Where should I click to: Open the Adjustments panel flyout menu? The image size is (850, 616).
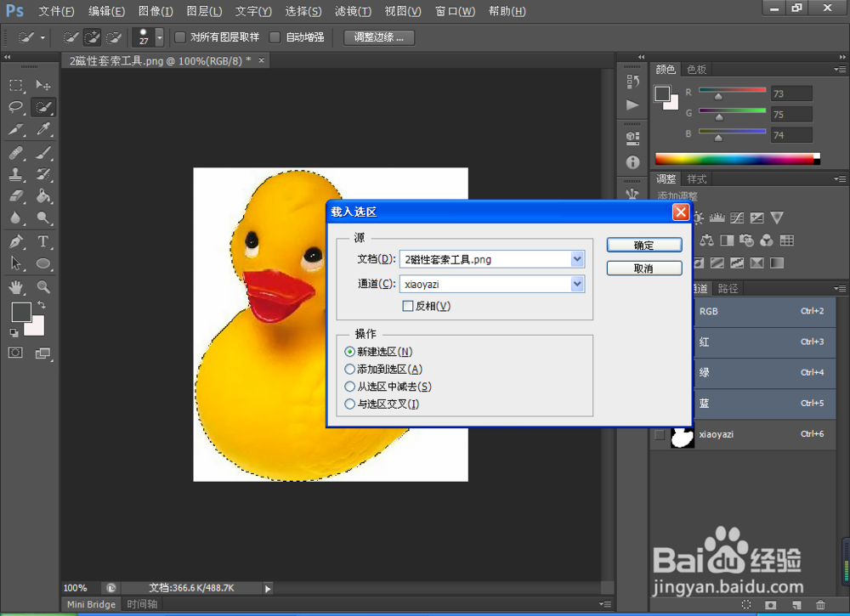point(840,178)
